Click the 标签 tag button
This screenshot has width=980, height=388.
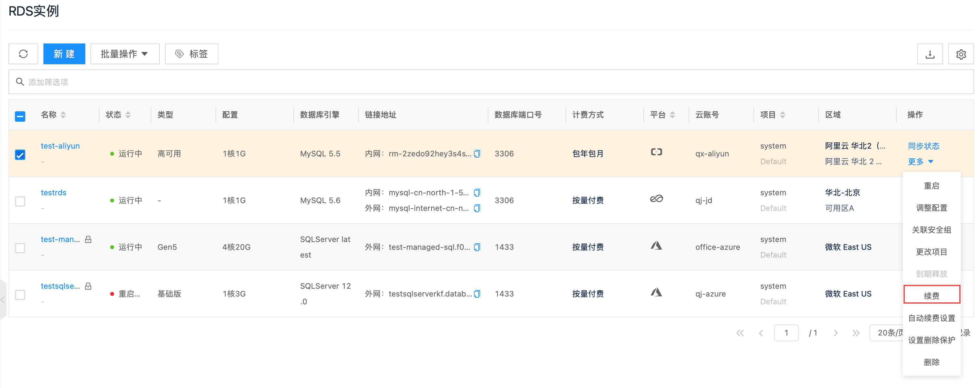click(x=191, y=54)
